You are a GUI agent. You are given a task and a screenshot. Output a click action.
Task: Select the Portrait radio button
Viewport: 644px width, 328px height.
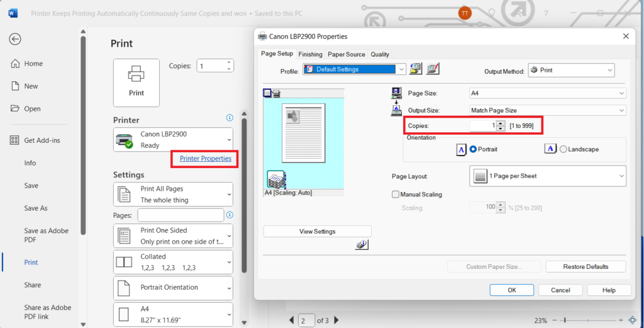[473, 149]
